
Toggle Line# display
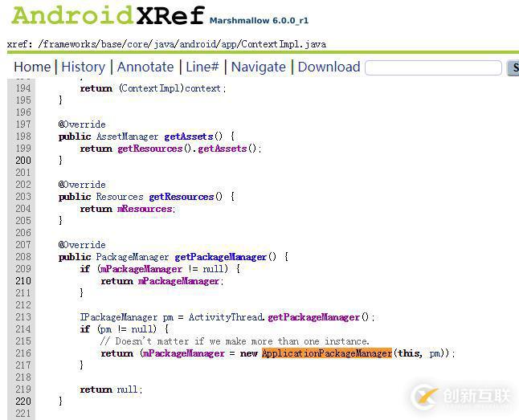(x=202, y=67)
